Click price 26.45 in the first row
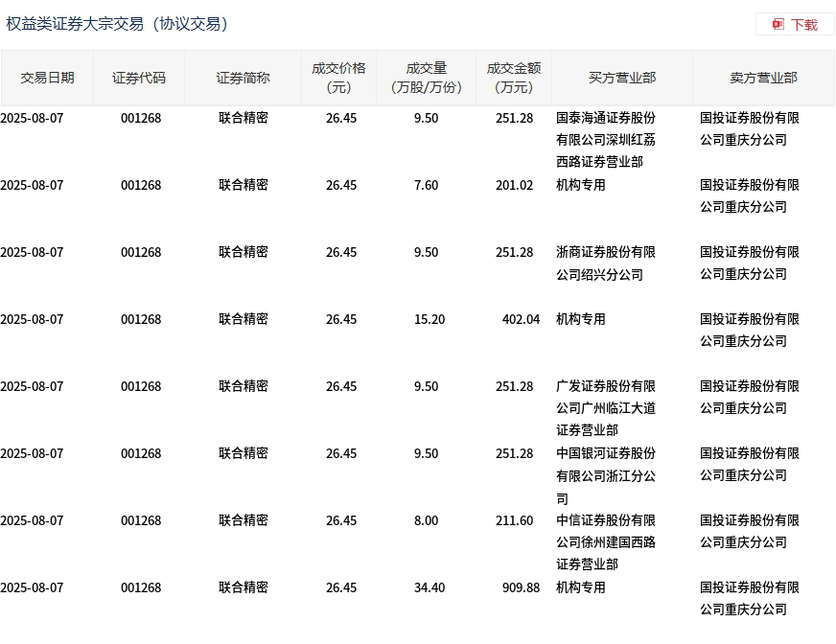This screenshot has width=836, height=644. click(x=340, y=118)
